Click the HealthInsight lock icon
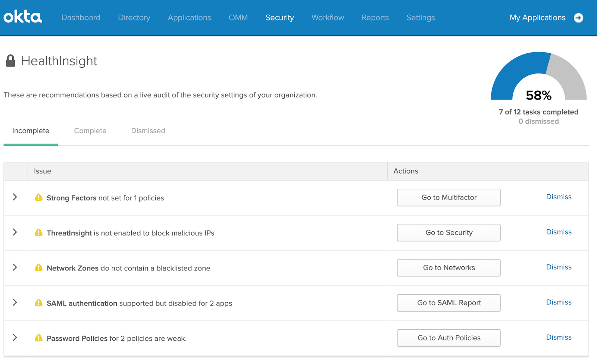The width and height of the screenshot is (597, 364). [11, 61]
